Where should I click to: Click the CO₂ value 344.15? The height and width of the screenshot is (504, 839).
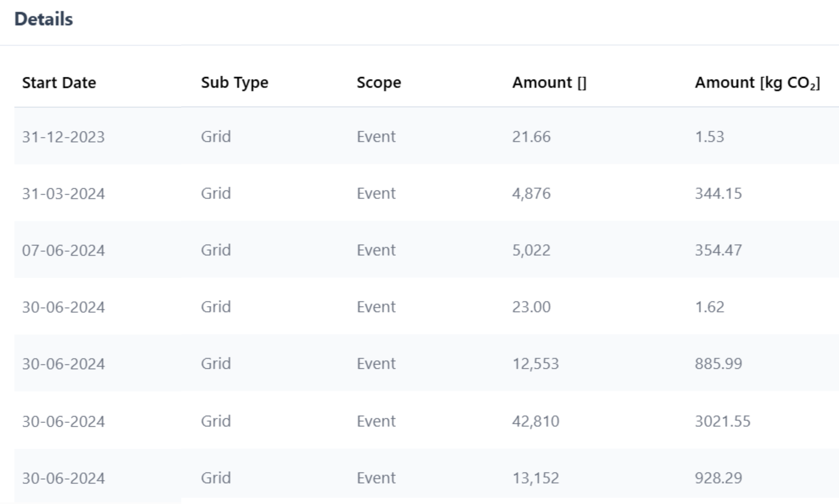(x=718, y=193)
